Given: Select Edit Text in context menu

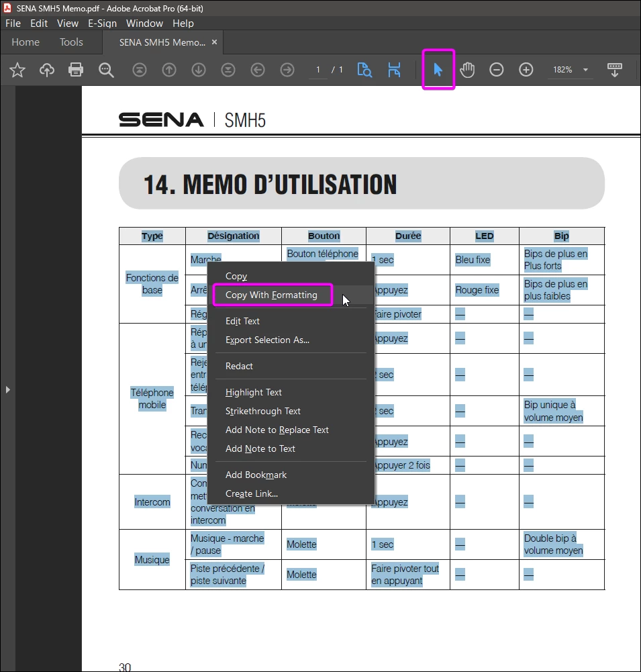Looking at the screenshot, I should tap(291, 321).
